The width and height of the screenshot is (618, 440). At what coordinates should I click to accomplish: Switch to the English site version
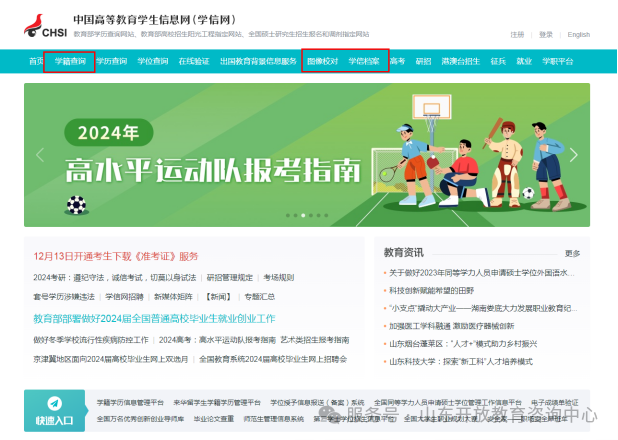point(579,35)
